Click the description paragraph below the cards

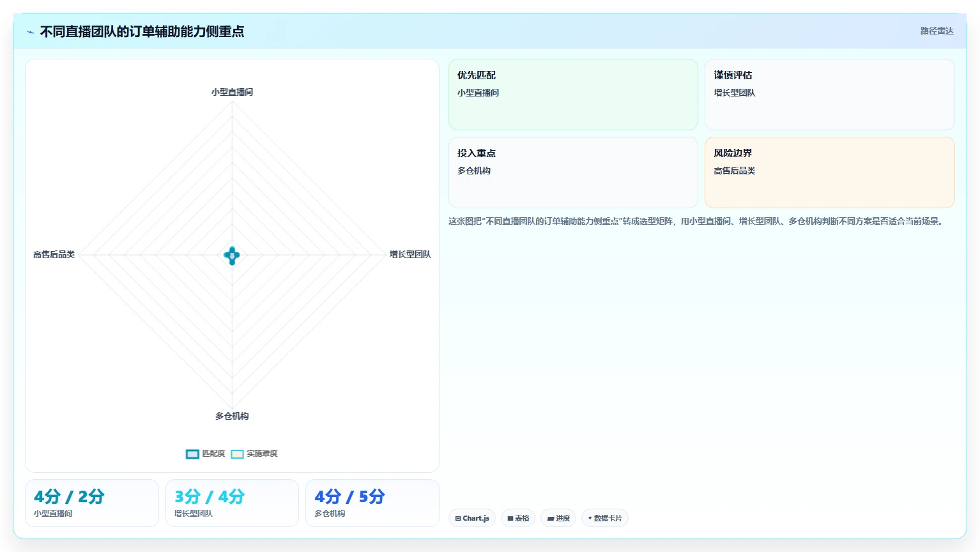pos(697,221)
